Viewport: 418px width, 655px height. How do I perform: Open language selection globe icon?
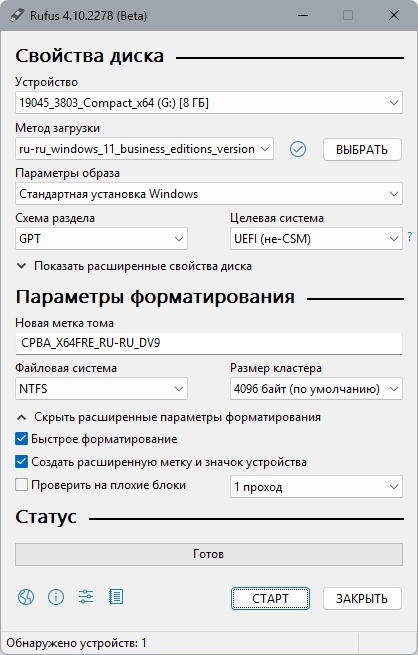pyautogui.click(x=26, y=597)
